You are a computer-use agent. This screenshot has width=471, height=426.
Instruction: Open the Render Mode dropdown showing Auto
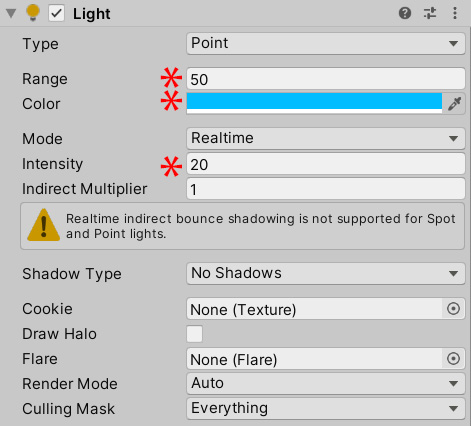(326, 383)
